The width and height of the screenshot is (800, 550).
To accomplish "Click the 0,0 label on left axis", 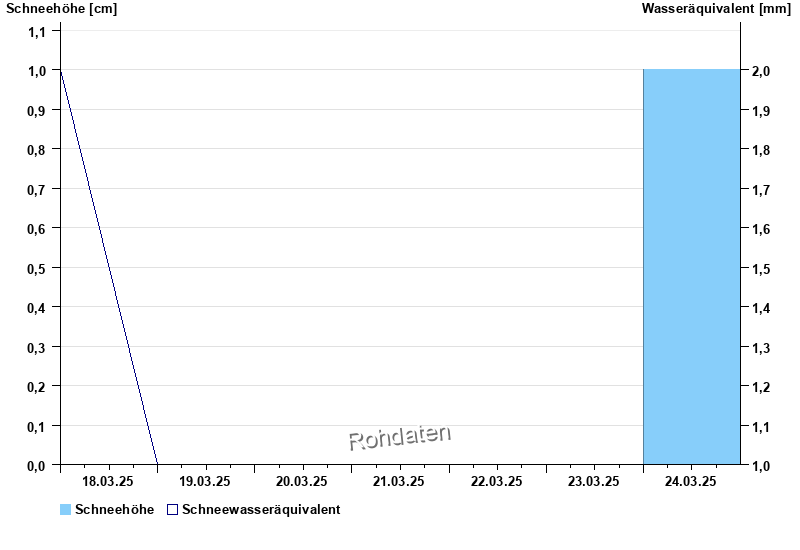I will tap(37, 465).
